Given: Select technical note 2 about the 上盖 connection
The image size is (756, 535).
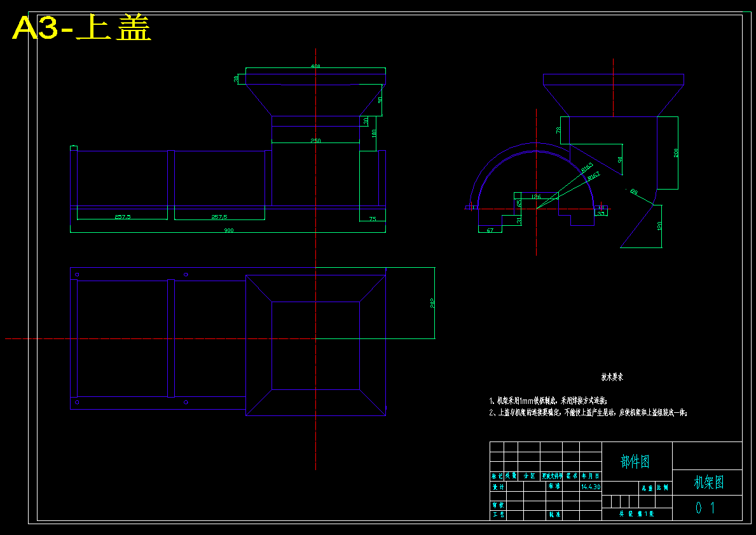Looking at the screenshot, I should (x=588, y=413).
